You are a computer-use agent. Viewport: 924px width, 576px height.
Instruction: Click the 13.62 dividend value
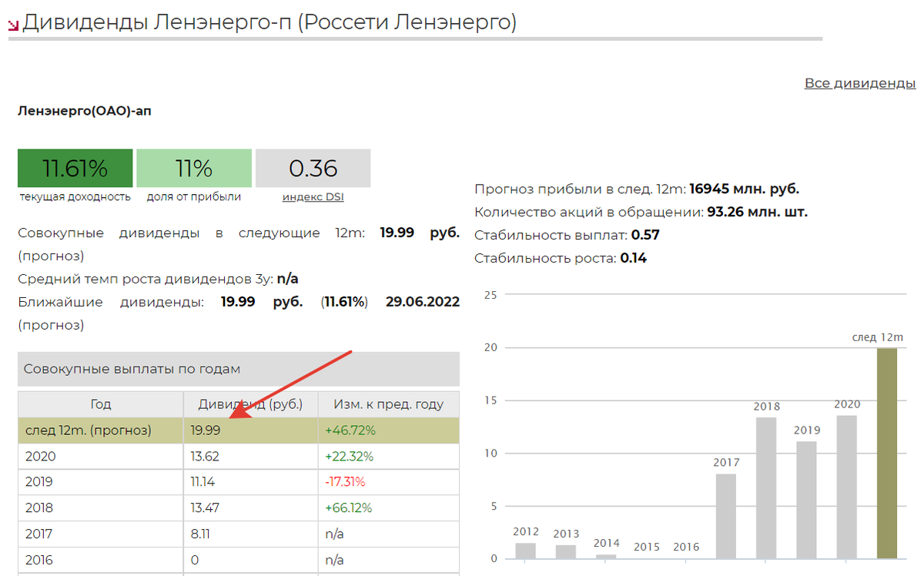[204, 456]
